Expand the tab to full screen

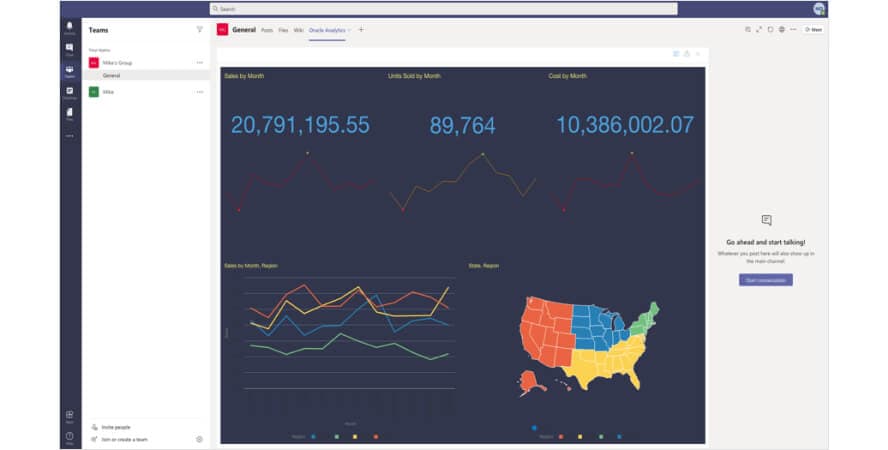[759, 30]
